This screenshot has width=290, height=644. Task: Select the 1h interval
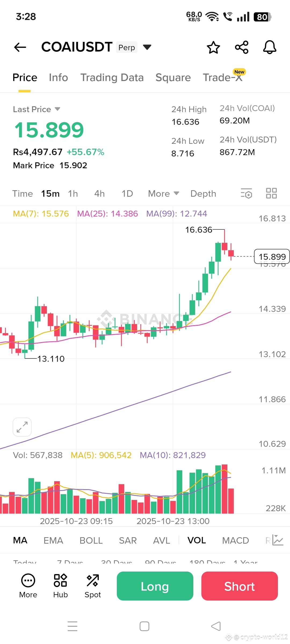tap(73, 193)
